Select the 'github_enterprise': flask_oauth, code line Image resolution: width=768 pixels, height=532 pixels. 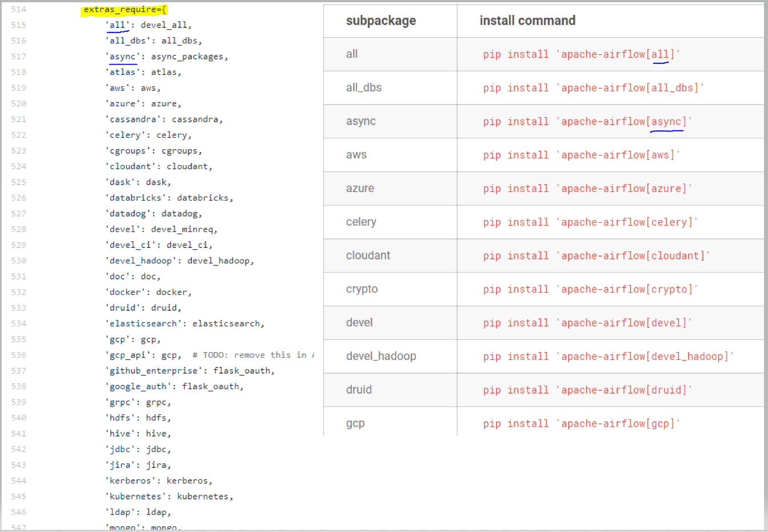tap(190, 371)
